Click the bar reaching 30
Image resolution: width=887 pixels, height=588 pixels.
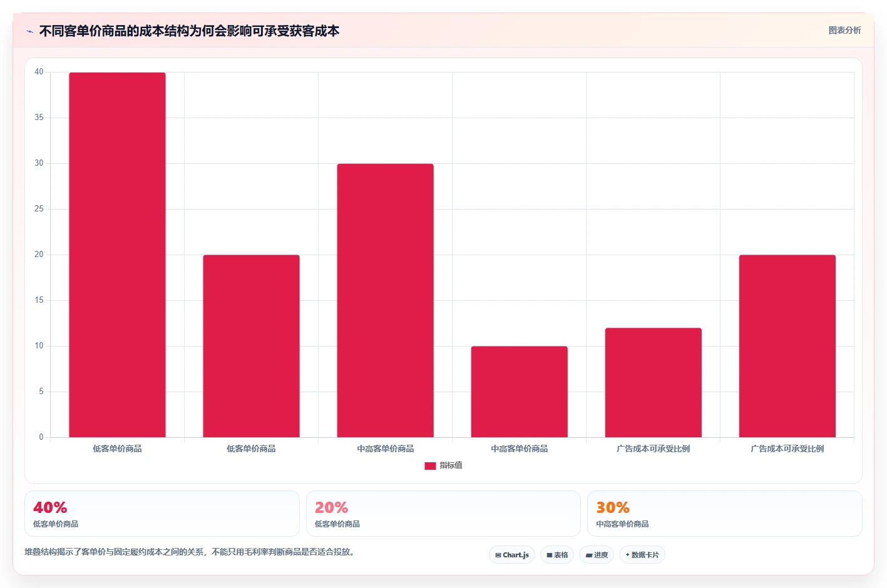pyautogui.click(x=385, y=300)
